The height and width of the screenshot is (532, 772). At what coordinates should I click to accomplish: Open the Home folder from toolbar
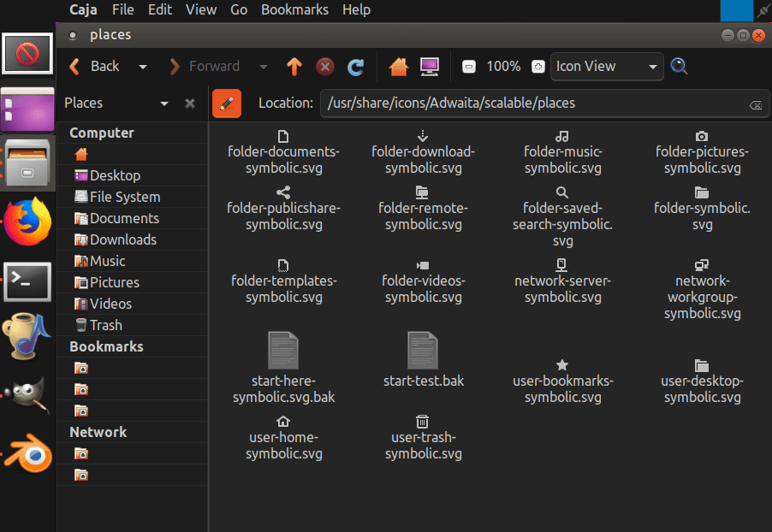point(399,67)
